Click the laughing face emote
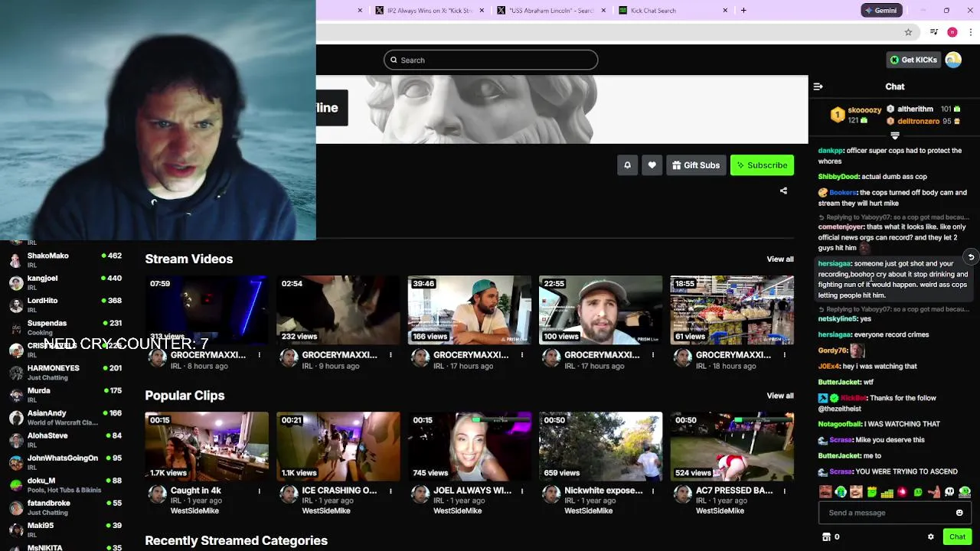 point(856,492)
